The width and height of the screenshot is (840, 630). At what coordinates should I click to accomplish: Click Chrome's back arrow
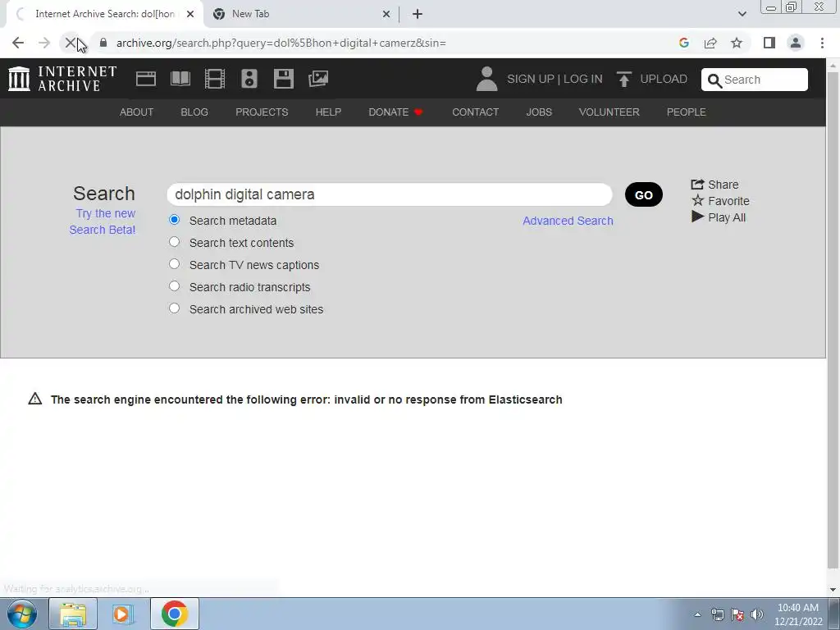click(18, 43)
